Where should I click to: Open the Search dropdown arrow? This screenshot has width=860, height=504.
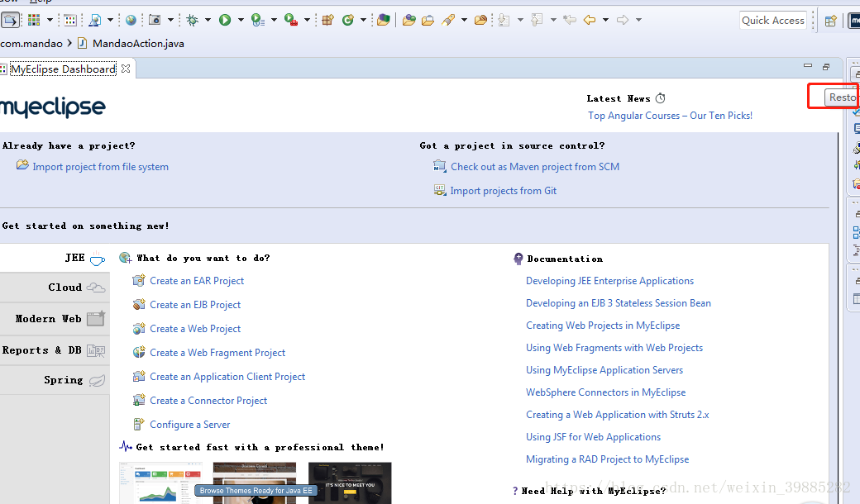coord(464,21)
